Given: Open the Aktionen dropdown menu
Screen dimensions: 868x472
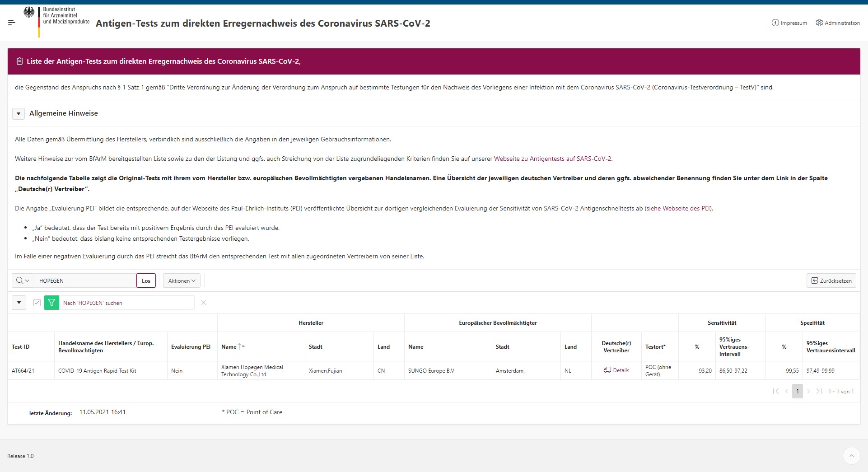Looking at the screenshot, I should (x=182, y=280).
